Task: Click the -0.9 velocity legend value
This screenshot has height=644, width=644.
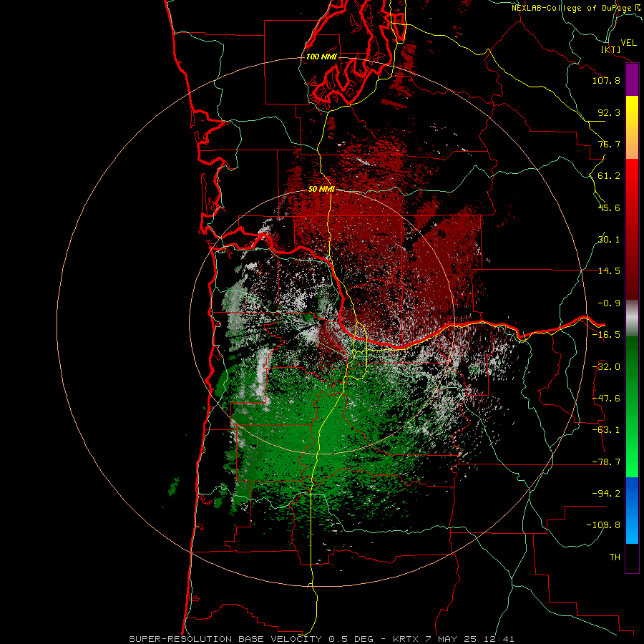Action: [x=609, y=303]
